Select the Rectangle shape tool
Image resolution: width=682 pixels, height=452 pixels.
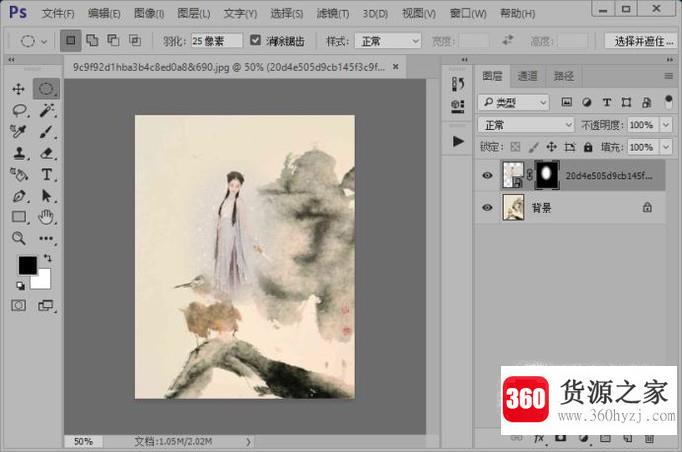click(x=19, y=216)
